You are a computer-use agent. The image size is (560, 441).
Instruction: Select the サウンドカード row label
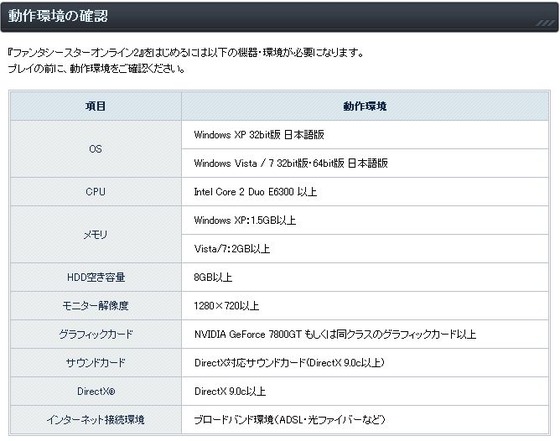pyautogui.click(x=96, y=363)
